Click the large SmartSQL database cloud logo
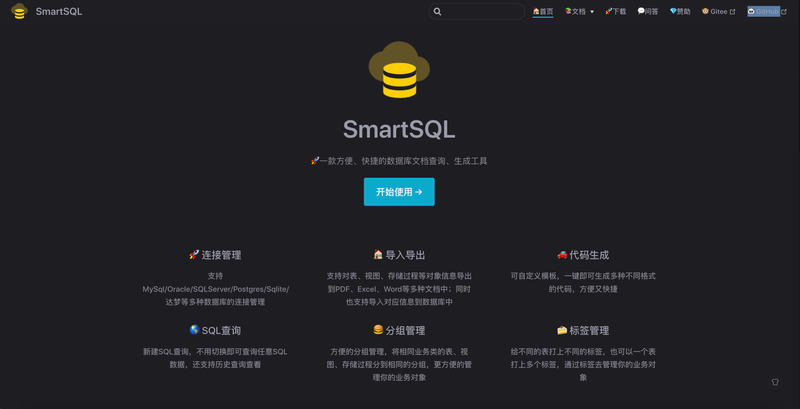The image size is (800, 409). click(x=399, y=69)
